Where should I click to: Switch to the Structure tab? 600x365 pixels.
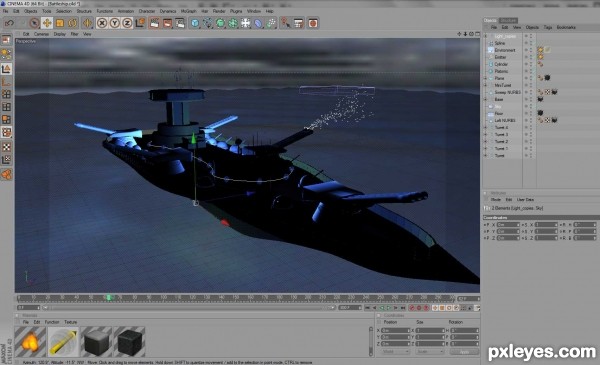pos(508,20)
